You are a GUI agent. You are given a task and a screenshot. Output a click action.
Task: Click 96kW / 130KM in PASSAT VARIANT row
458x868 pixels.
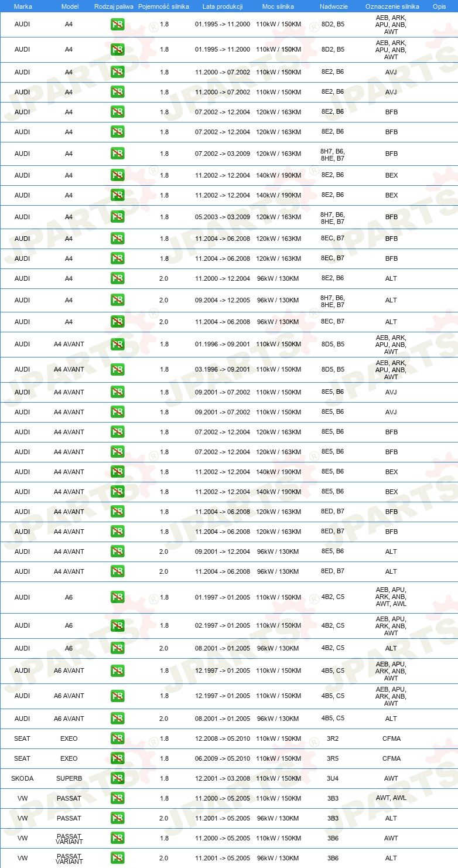click(x=278, y=858)
